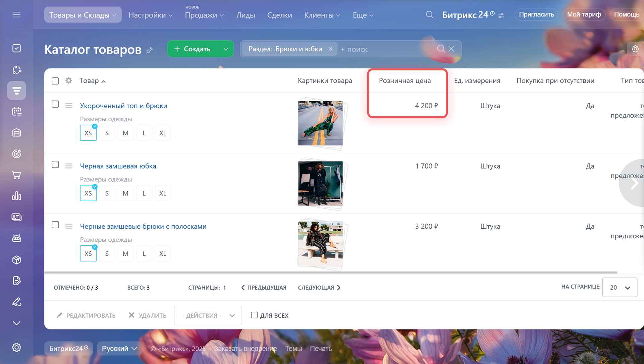Toggle the select-all checkbox in header

(x=55, y=81)
